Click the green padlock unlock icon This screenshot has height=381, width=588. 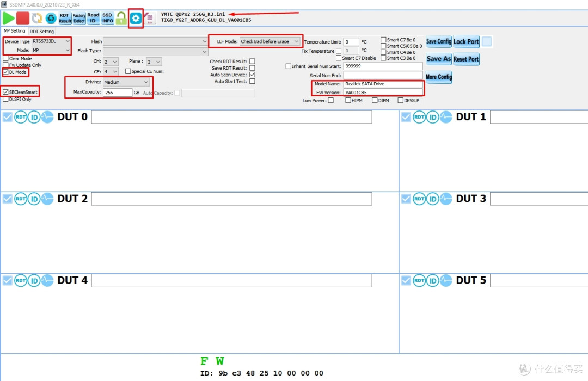pos(121,18)
